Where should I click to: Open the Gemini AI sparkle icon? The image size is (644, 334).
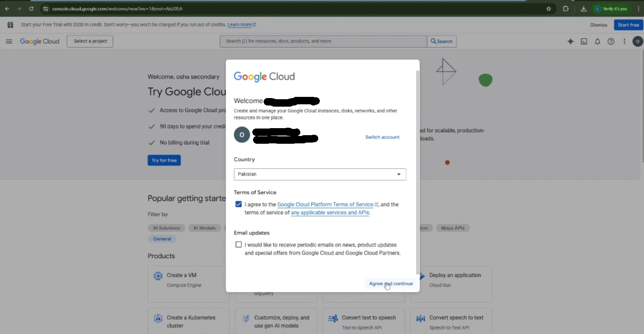click(x=570, y=41)
